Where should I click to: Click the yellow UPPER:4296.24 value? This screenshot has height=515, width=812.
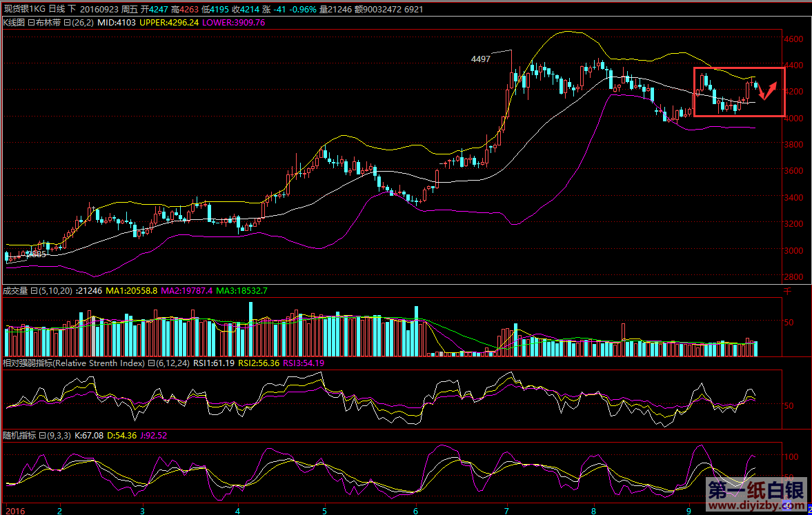click(169, 22)
